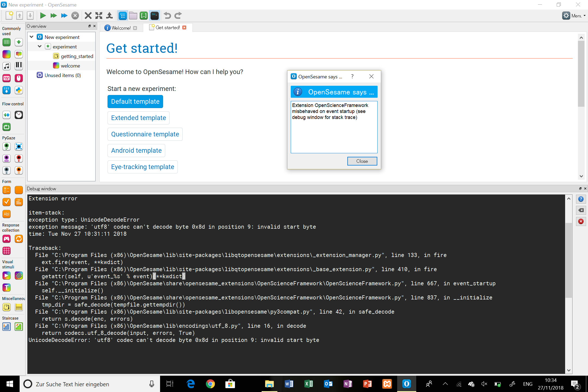Click the New experiment toolbar icon
The image size is (588, 392).
coord(9,16)
